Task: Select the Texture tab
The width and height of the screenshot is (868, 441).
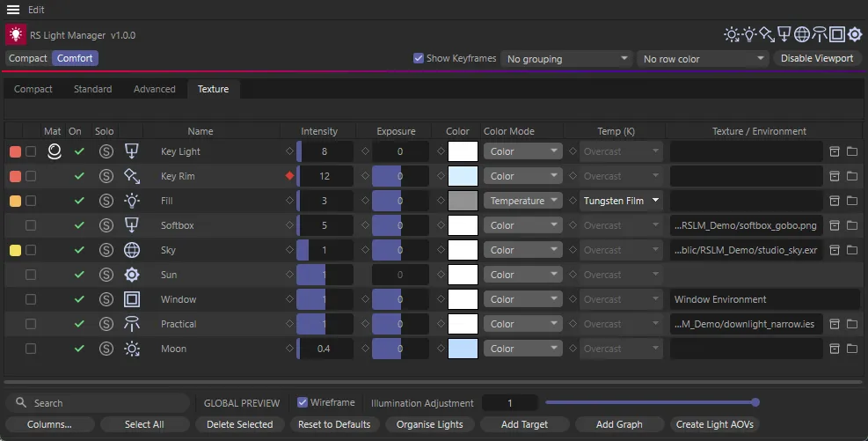Action: pos(213,89)
